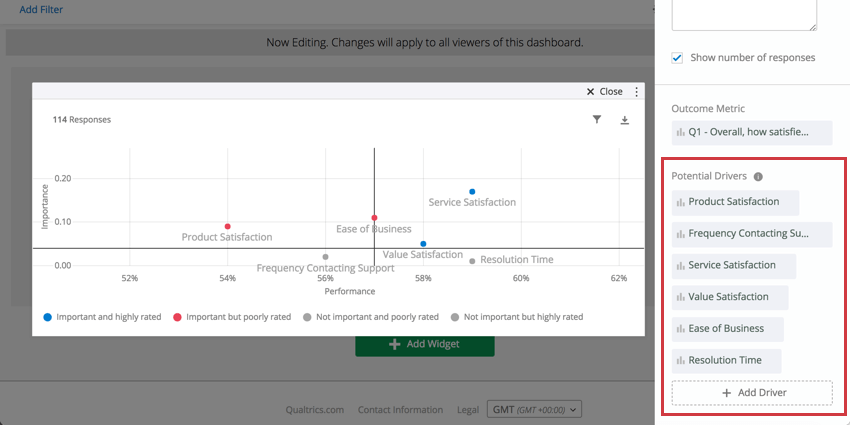Viewport: 850px width, 425px height.
Task: Uncheck Show number of responses checkbox
Action: point(678,58)
